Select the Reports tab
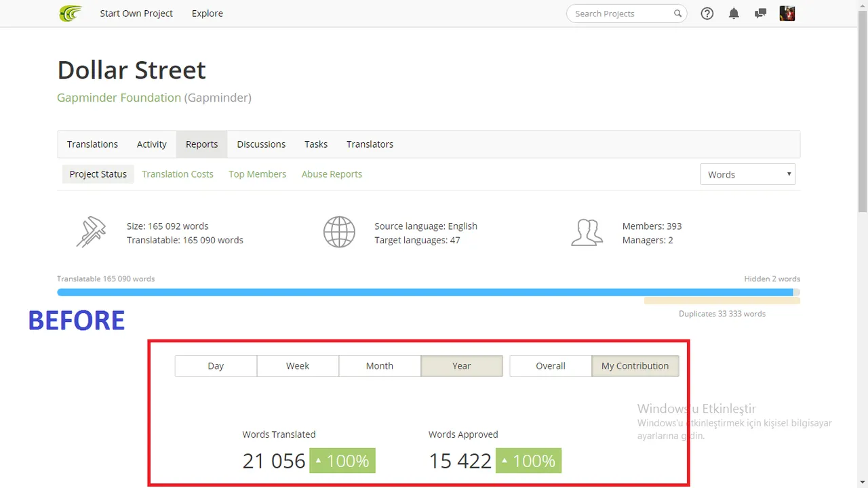The height and width of the screenshot is (488, 868). (202, 144)
